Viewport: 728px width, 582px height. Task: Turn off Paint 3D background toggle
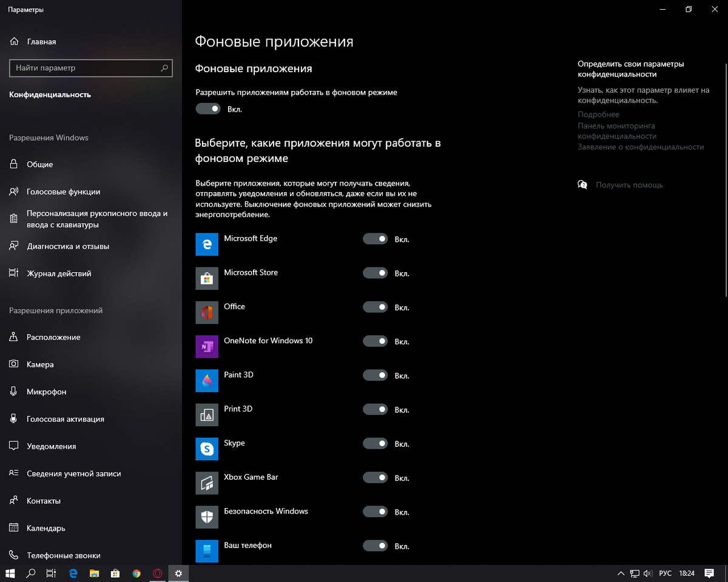[375, 375]
